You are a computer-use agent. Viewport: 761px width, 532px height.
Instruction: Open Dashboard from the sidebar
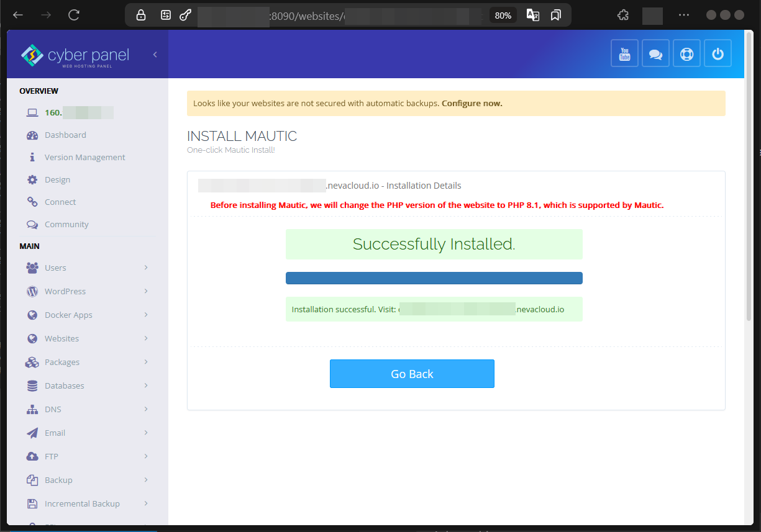tap(65, 135)
